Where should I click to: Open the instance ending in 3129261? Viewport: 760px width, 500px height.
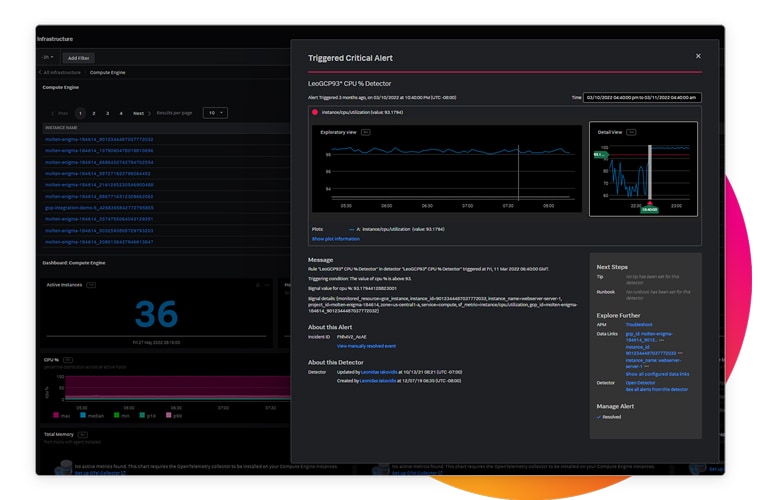click(x=99, y=219)
